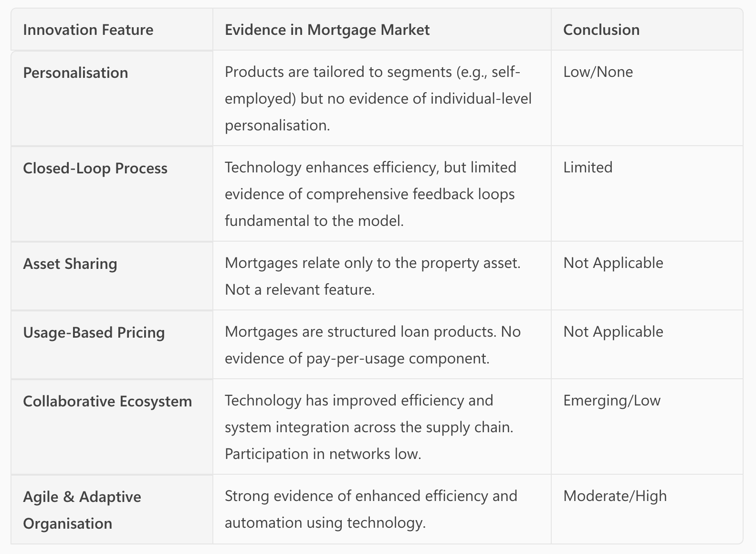
Task: Select the enhanced efficiency and automation text
Action: pos(371,509)
